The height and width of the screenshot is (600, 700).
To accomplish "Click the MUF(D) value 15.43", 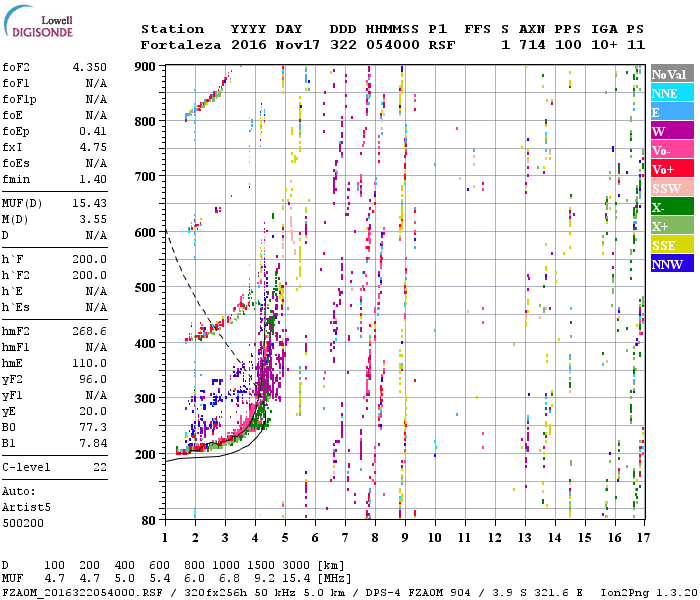I will 90,203.
